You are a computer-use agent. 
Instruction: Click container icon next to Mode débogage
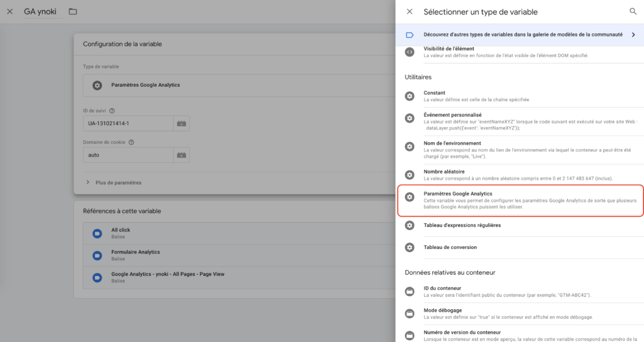coord(409,314)
